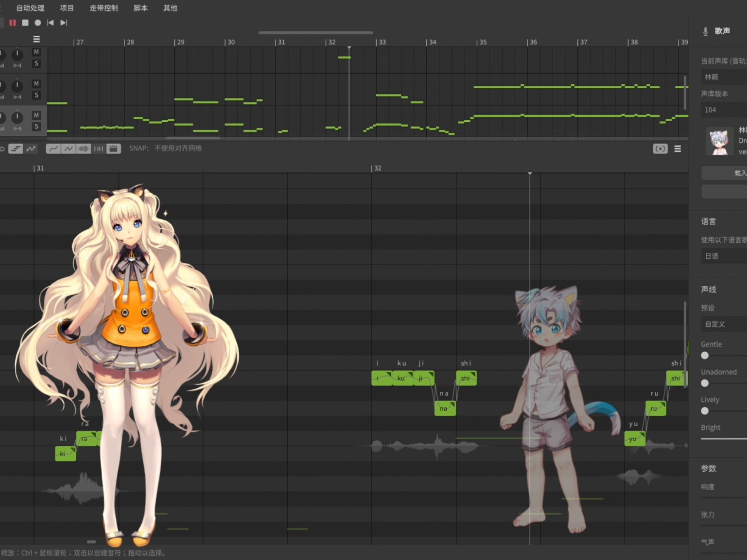Click the 张力 parameter slider

[724, 526]
